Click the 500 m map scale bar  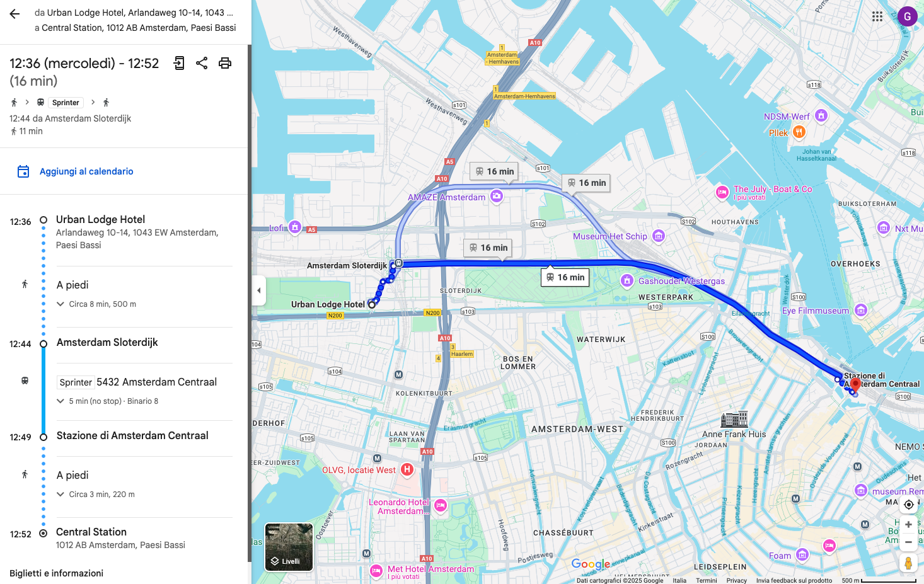click(x=880, y=580)
